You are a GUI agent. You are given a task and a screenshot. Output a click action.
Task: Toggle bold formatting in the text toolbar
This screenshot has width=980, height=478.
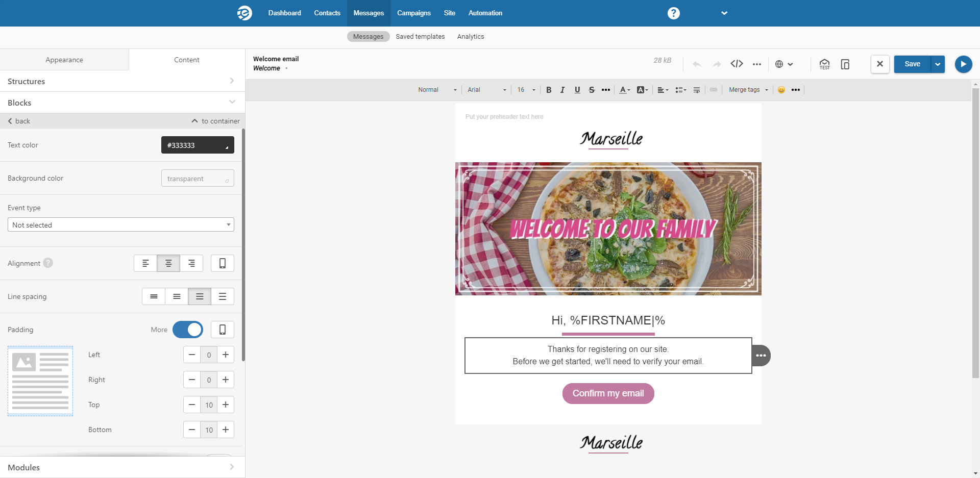tap(549, 90)
